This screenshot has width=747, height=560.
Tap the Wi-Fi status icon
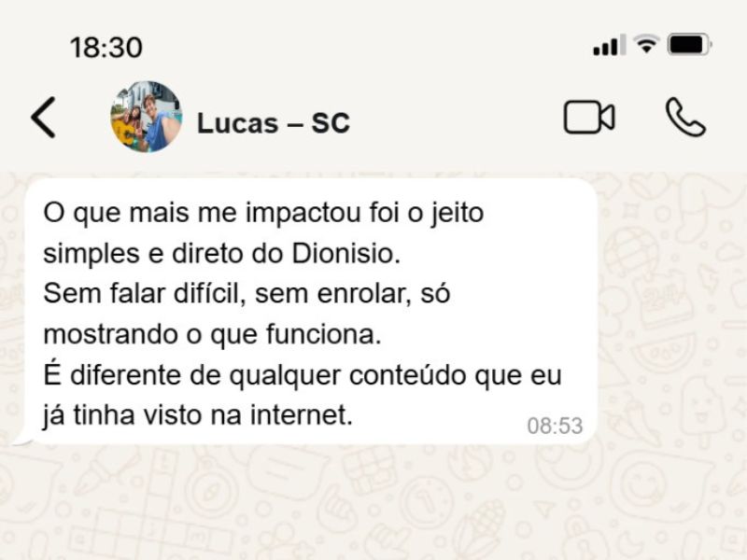(646, 44)
